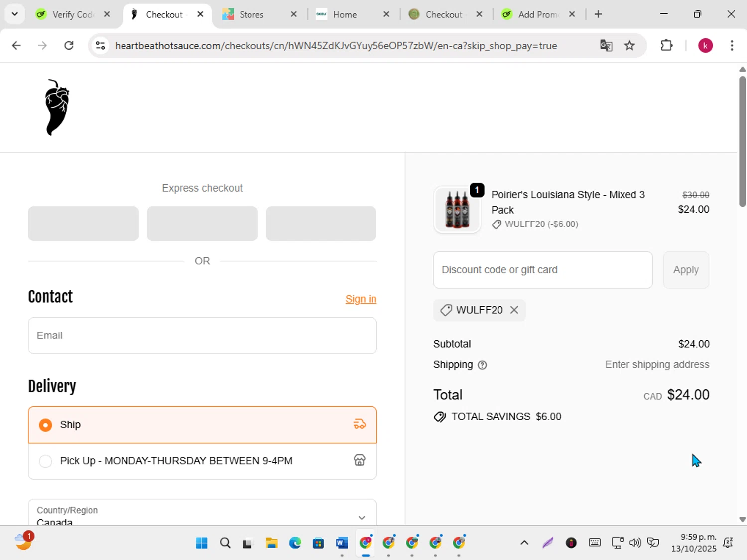
Task: Open the Windows Start menu
Action: click(x=202, y=543)
